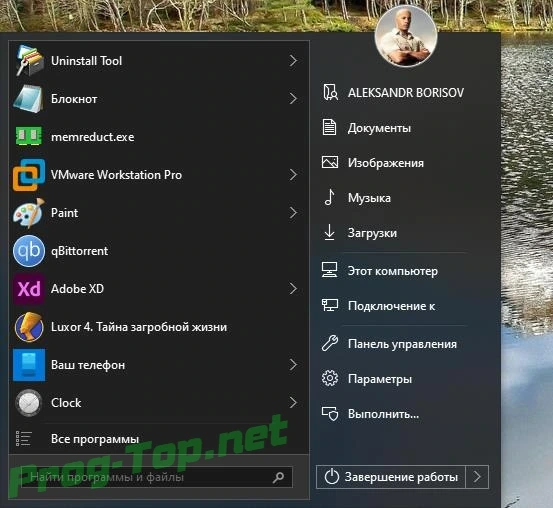Launch qBittorrent via its qb icon
This screenshot has height=508, width=553.
29,251
